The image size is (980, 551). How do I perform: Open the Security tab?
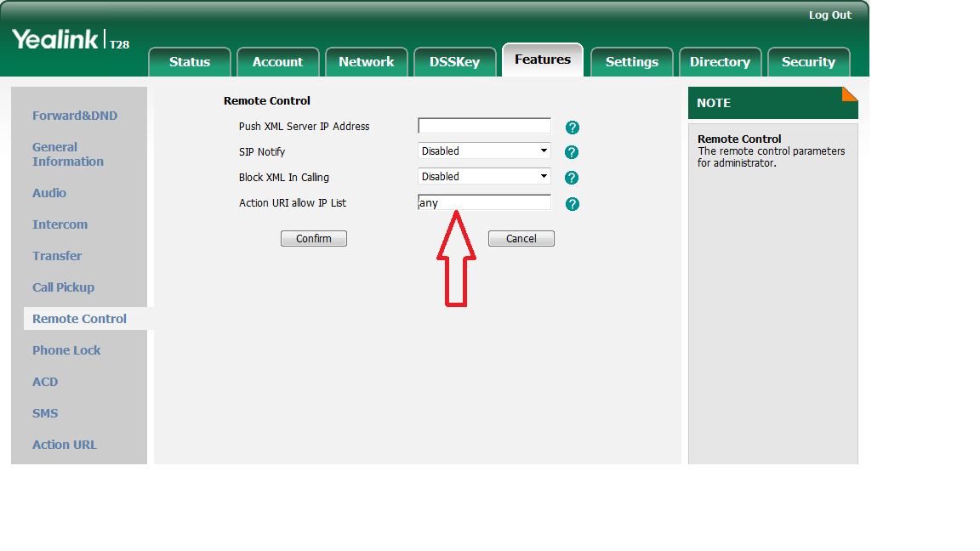(808, 62)
